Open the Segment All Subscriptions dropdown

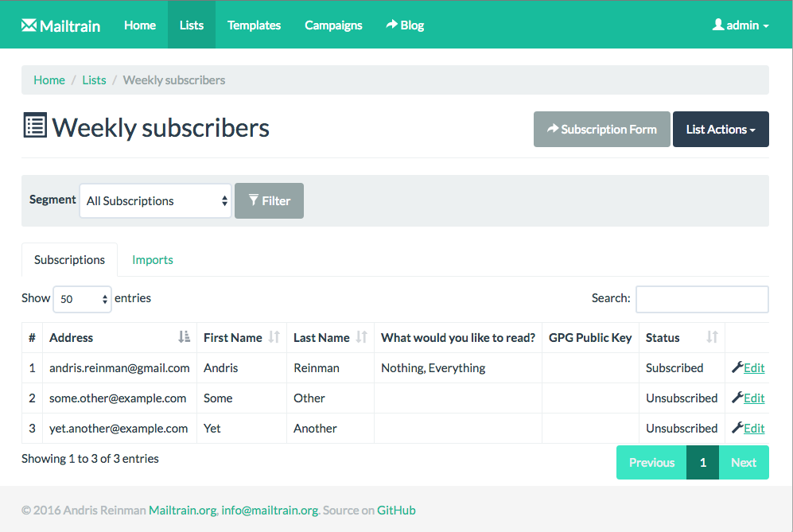pyautogui.click(x=156, y=200)
